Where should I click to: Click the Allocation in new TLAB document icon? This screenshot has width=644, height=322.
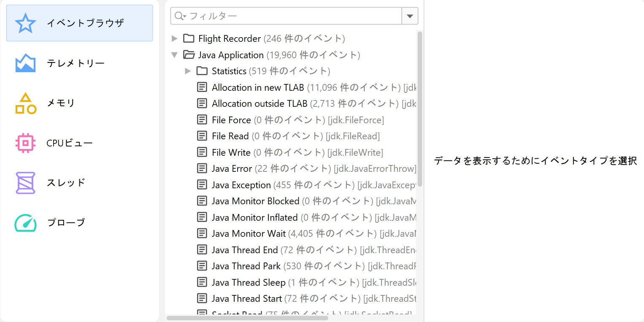(x=203, y=87)
